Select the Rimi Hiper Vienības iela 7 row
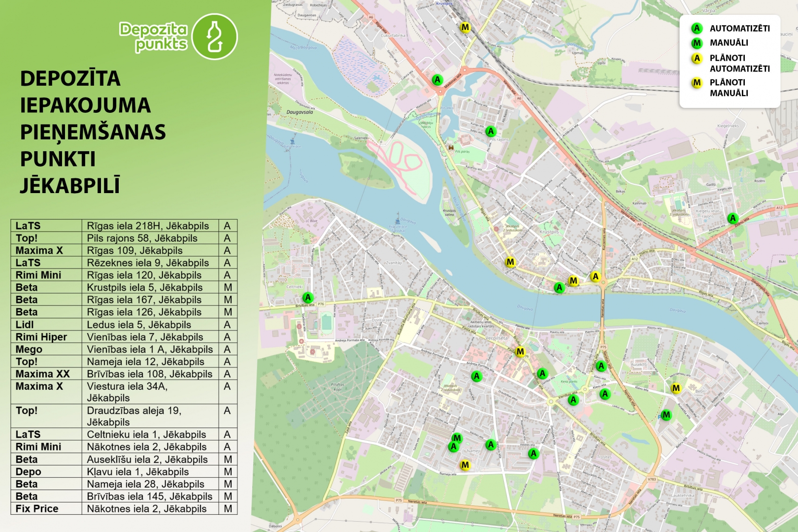Screen dimensions: 798x532 pyautogui.click(x=124, y=337)
